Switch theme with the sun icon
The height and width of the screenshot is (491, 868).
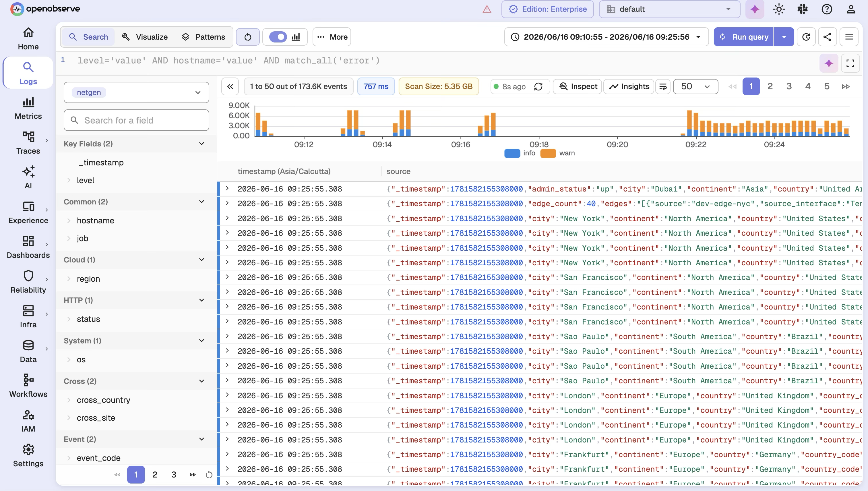pos(779,9)
